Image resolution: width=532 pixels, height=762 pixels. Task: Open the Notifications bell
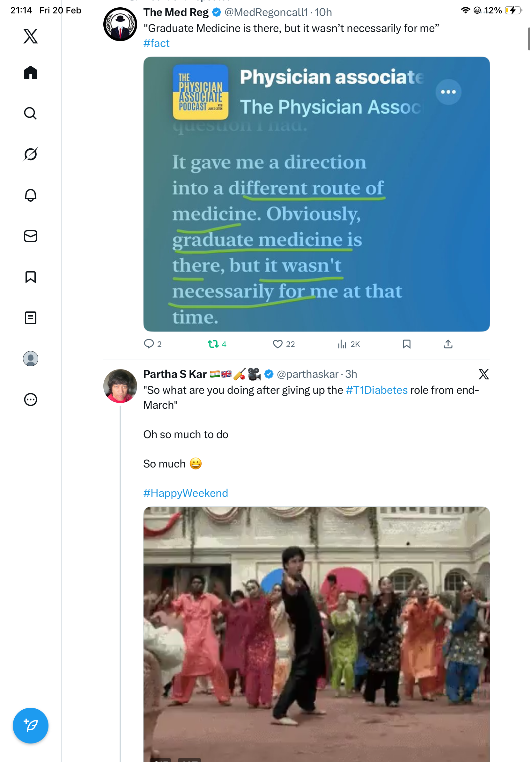click(31, 195)
